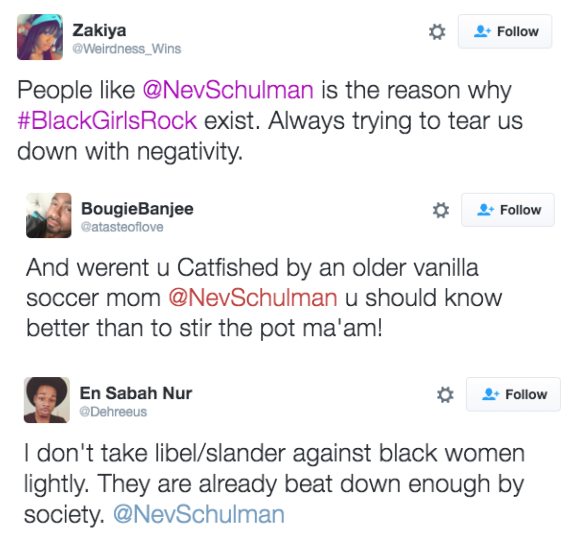
Task: Open BougieBanjee's display name
Action: point(137,209)
